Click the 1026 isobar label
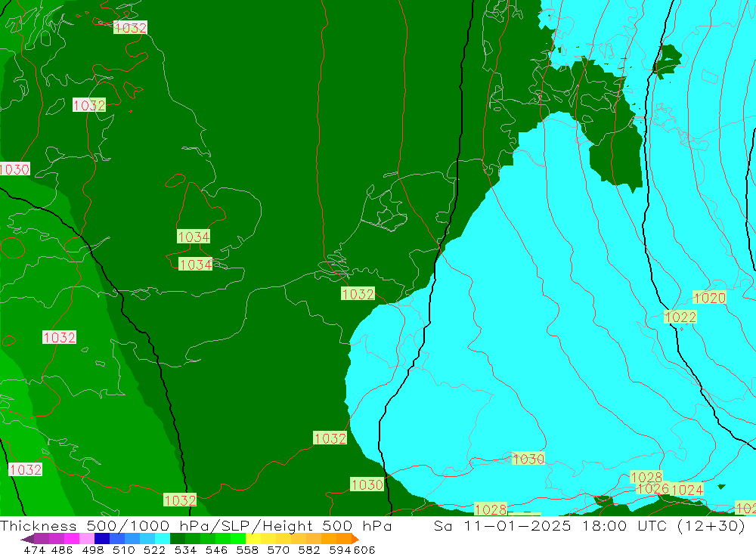Image resolution: width=756 pixels, height=554 pixels. coord(653,489)
